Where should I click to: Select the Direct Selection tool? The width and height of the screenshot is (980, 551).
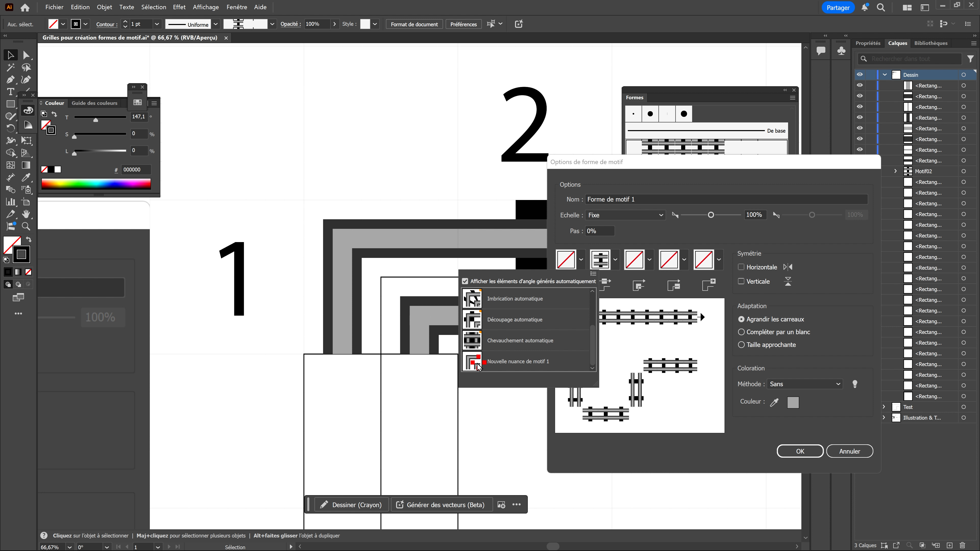26,55
